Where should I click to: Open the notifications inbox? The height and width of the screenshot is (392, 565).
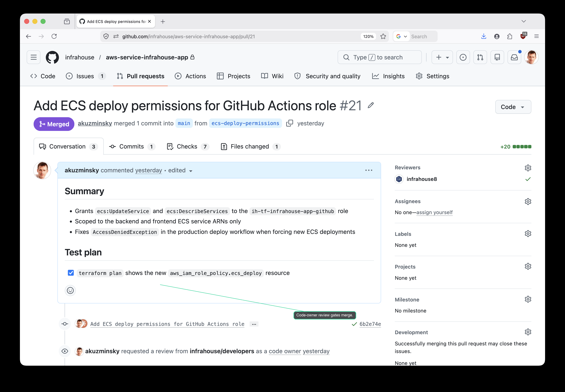coord(514,57)
